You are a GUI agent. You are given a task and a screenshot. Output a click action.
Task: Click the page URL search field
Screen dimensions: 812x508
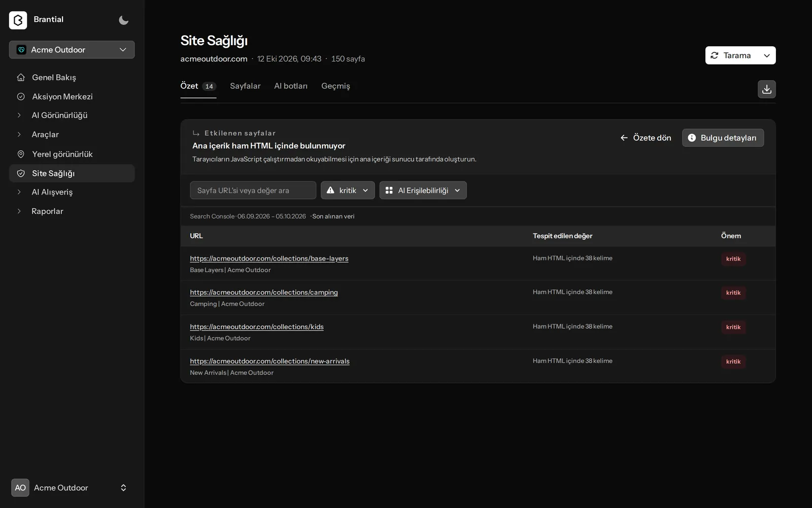coord(253,190)
